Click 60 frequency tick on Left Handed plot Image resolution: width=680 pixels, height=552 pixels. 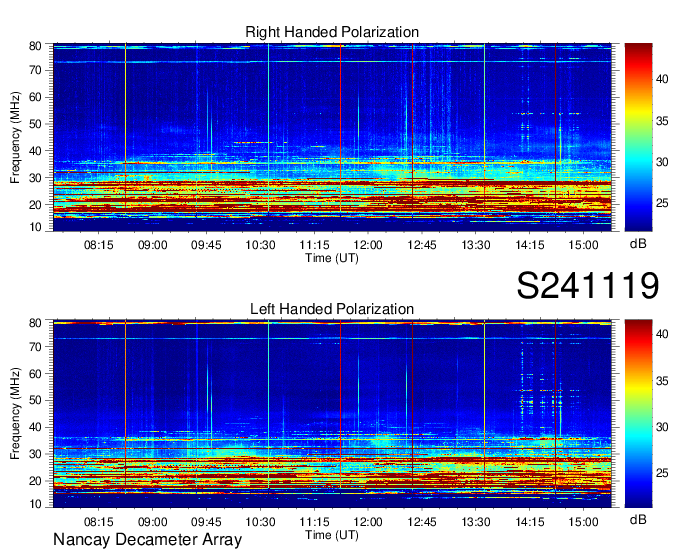[x=35, y=373]
